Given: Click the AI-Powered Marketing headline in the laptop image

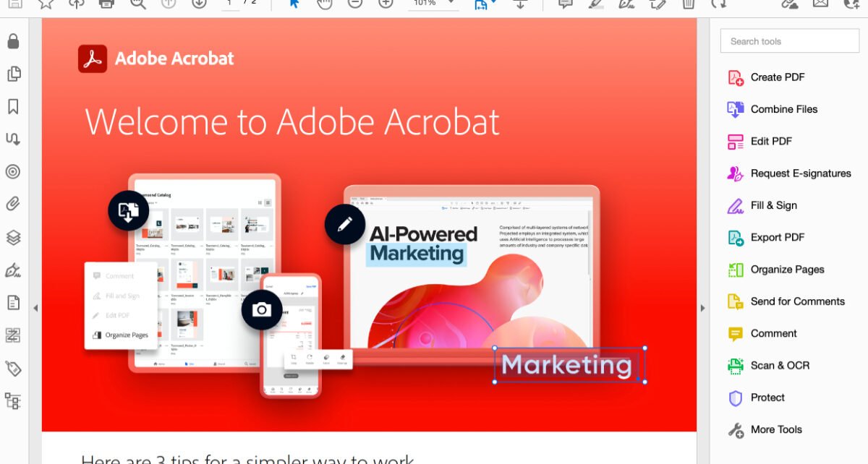Looking at the screenshot, I should (423, 244).
